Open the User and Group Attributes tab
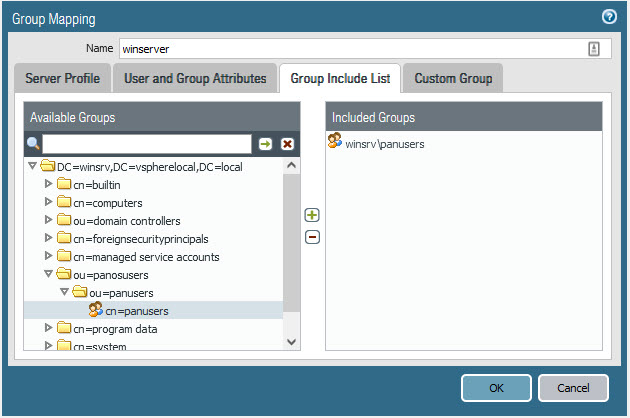The image size is (630, 418). 194,78
